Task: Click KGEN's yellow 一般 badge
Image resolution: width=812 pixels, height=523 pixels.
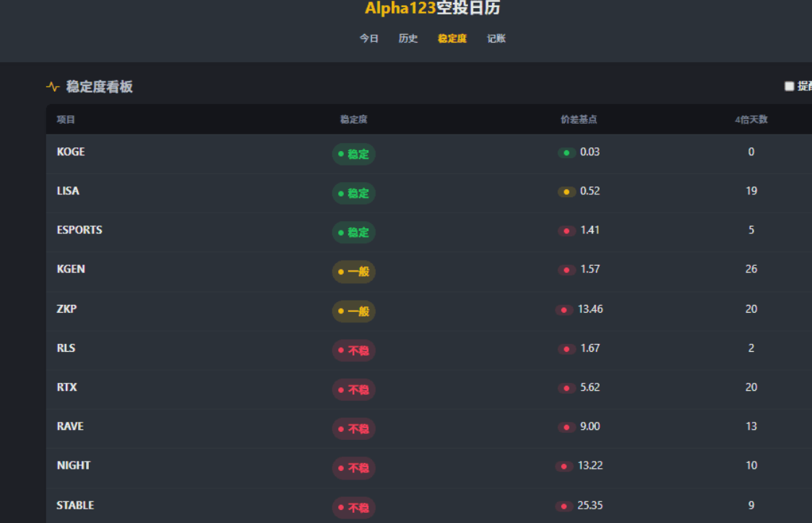Action: (354, 272)
